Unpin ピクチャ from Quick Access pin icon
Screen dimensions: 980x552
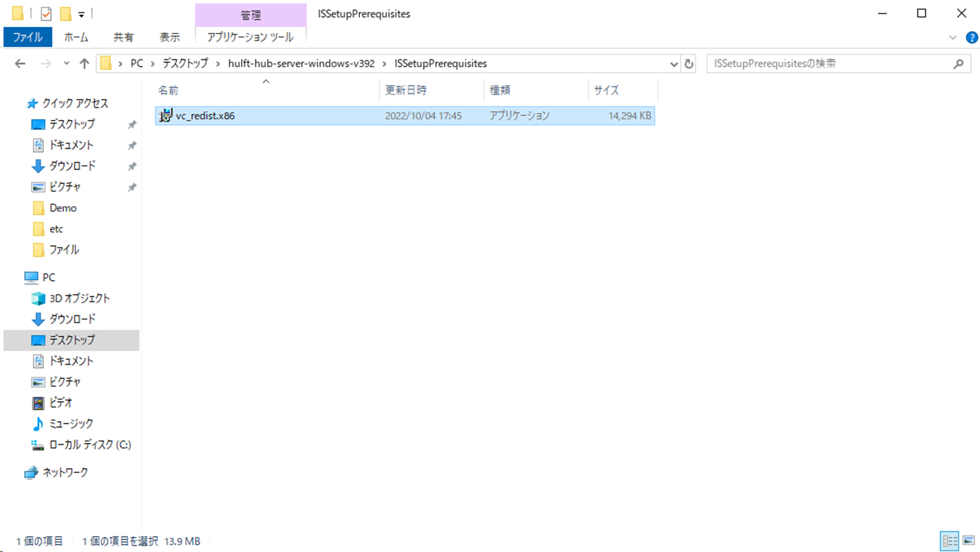(x=132, y=187)
